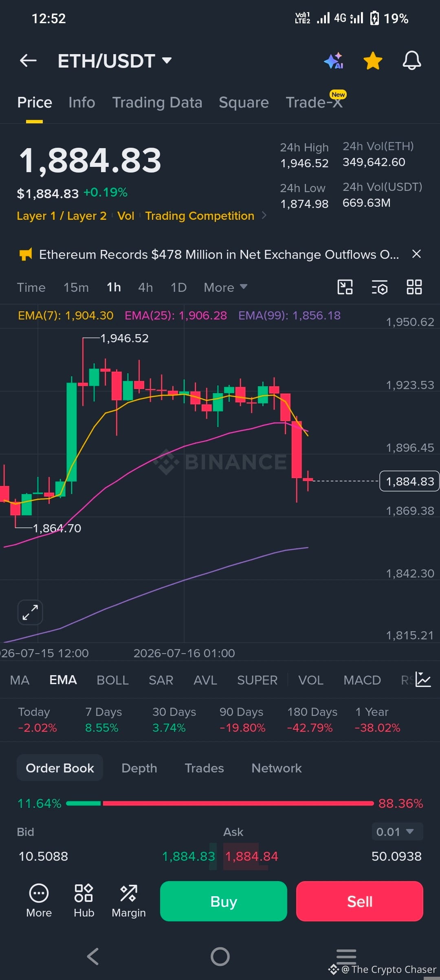Select the Time chart interval

31,287
